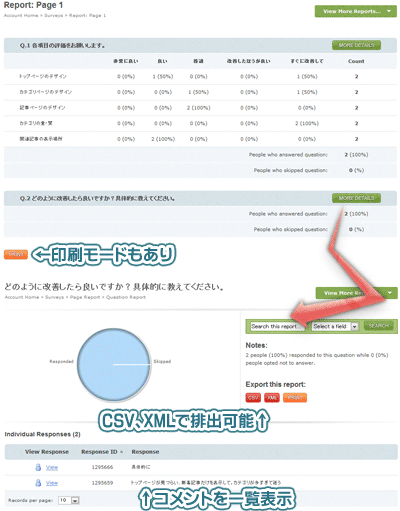Click カテゴリページのデザイン row label

tap(45, 92)
